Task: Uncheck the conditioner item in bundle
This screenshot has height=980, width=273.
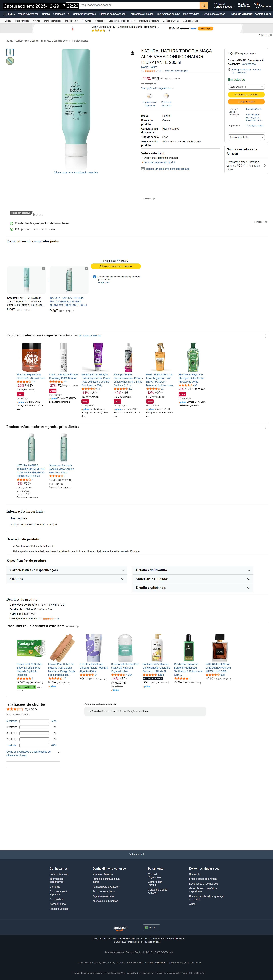Action: [x=43, y=269]
